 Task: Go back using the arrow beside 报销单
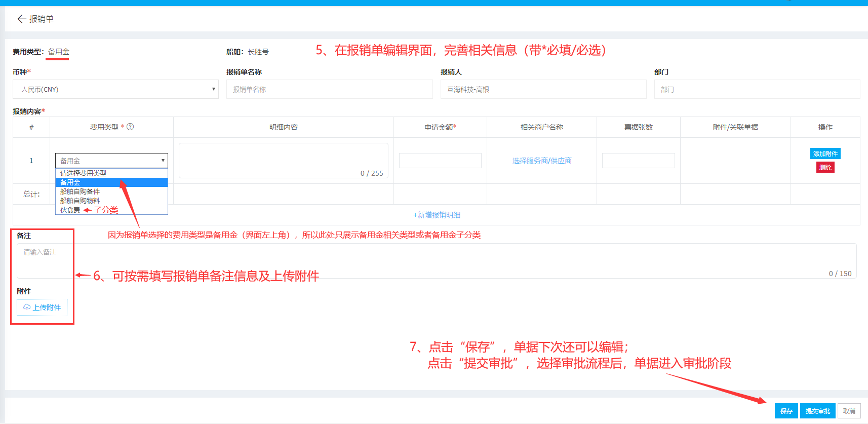point(21,19)
